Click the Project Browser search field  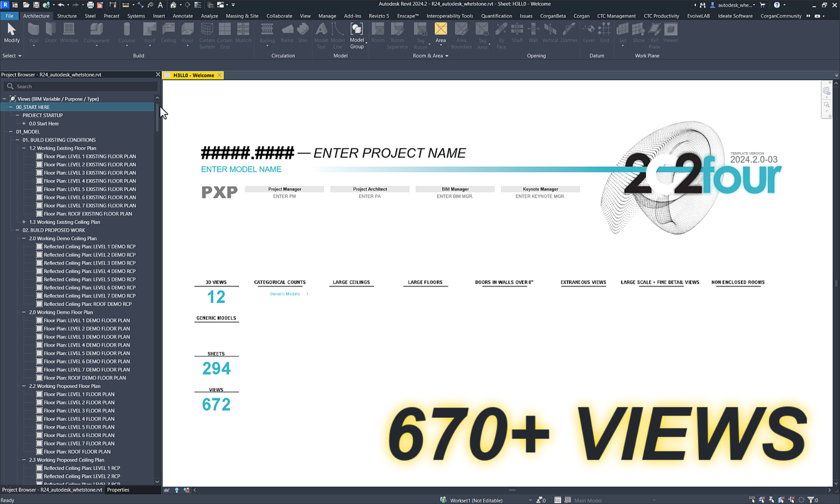tap(81, 86)
